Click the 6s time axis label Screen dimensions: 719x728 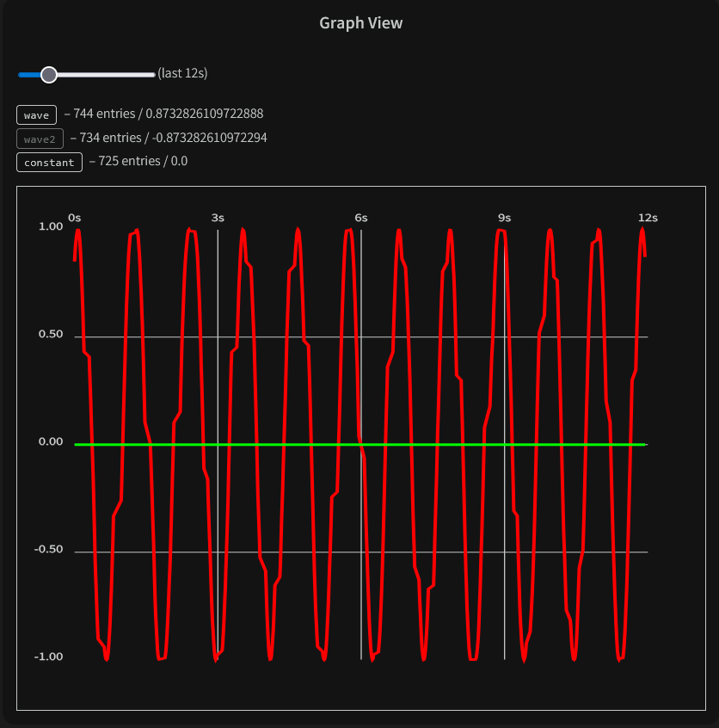[361, 219]
